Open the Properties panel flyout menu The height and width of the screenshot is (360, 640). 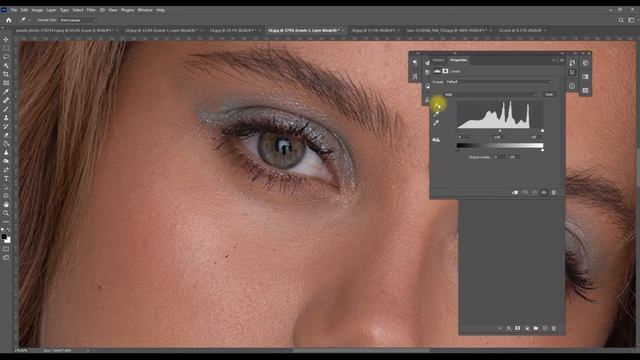562,60
